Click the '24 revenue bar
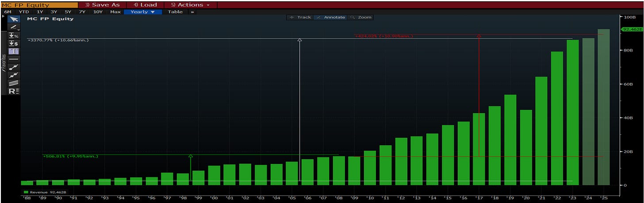The width and height of the screenshot is (644, 203). pyautogui.click(x=588, y=112)
